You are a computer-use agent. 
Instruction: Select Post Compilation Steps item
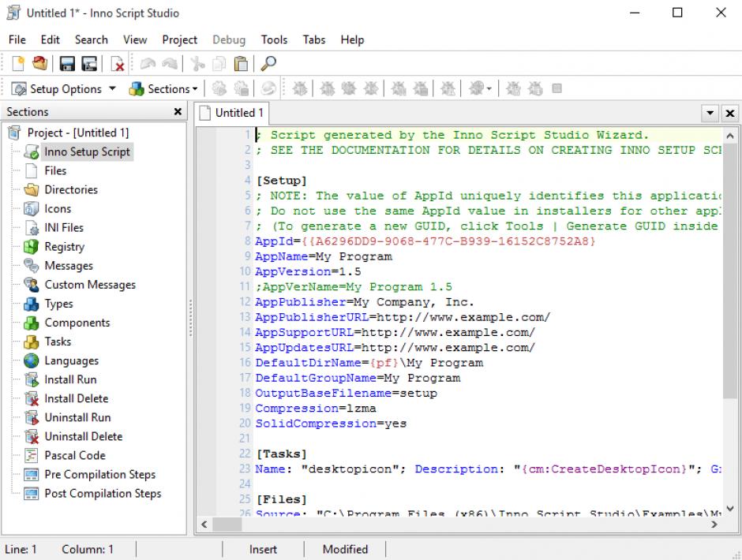point(103,493)
